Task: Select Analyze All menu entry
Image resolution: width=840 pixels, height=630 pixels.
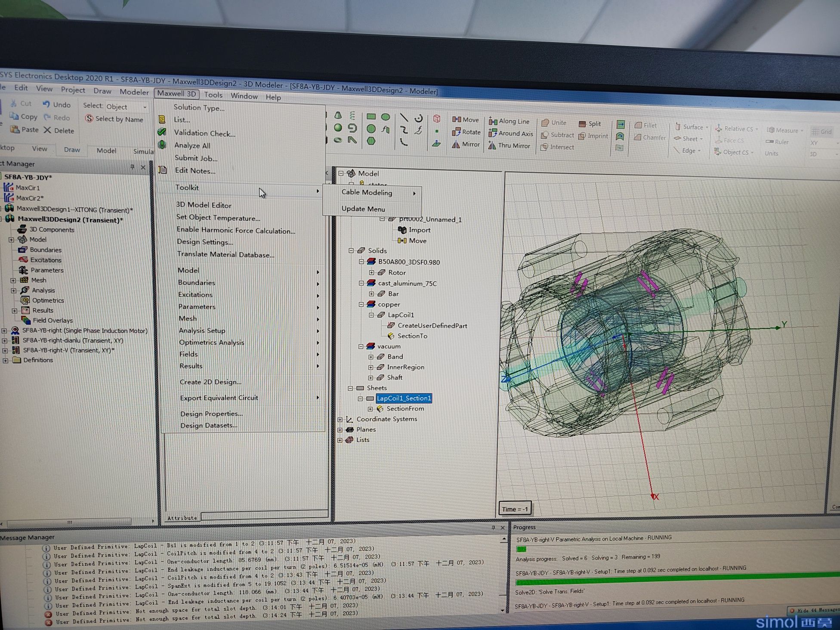Action: 192,145
